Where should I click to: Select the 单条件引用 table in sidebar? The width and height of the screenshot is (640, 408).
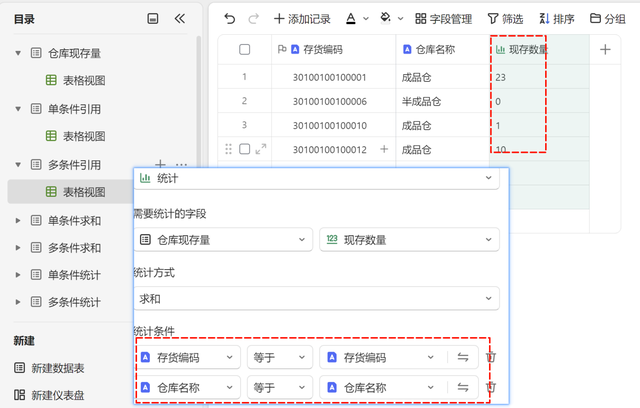[x=66, y=109]
